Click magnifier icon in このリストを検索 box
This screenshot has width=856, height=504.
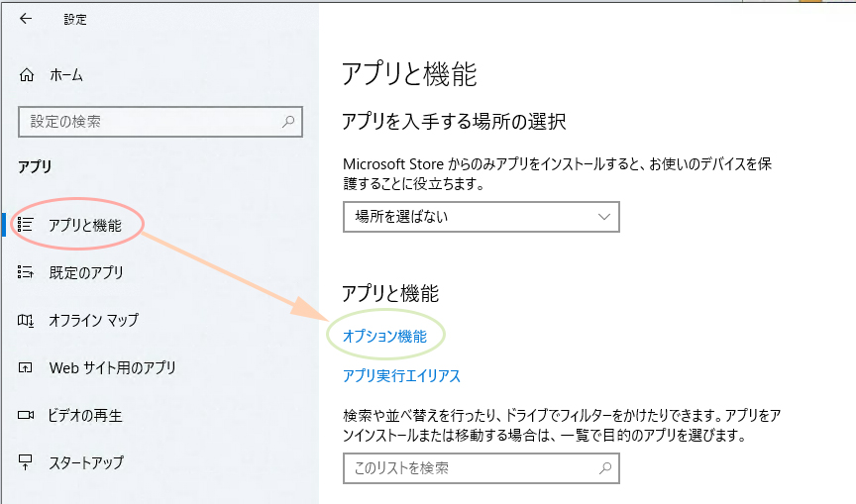point(605,468)
